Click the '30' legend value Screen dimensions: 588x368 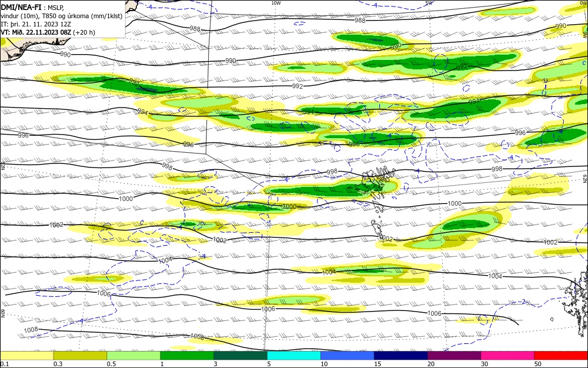pyautogui.click(x=485, y=364)
